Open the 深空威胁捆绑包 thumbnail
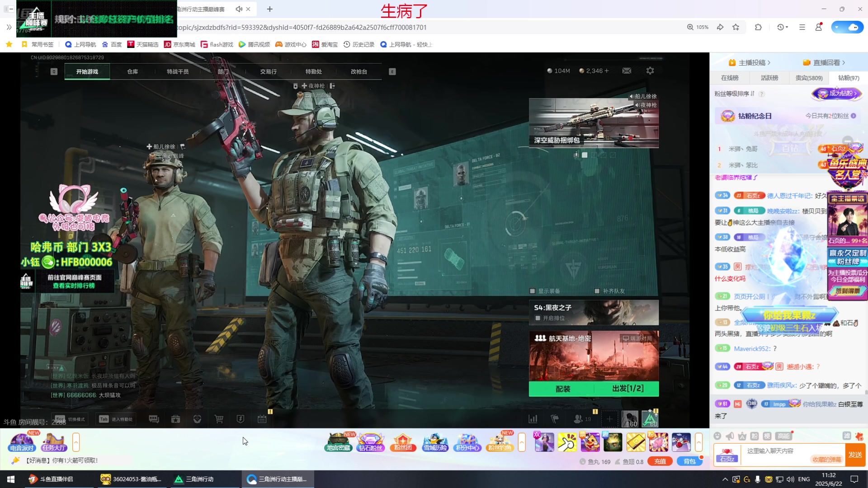 tap(594, 123)
